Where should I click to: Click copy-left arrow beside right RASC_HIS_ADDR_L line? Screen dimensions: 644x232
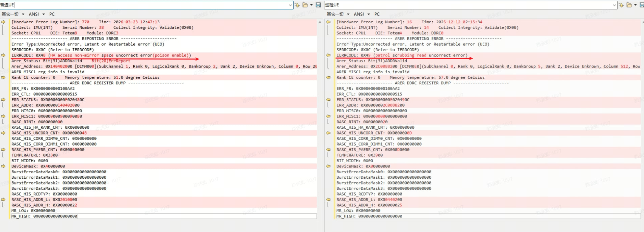[328, 200]
